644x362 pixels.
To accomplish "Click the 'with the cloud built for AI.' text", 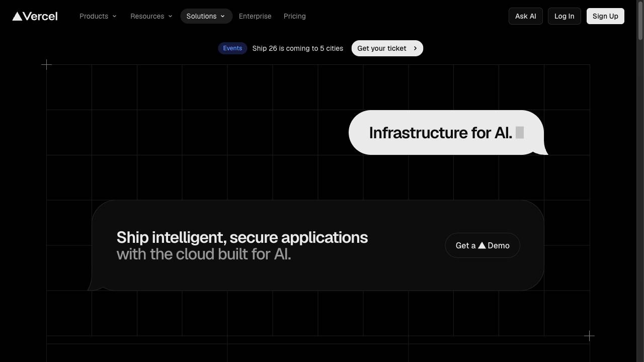I will 204,254.
